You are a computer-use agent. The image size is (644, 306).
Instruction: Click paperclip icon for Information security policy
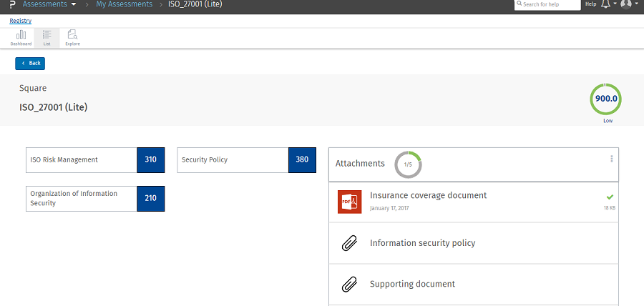point(349,243)
